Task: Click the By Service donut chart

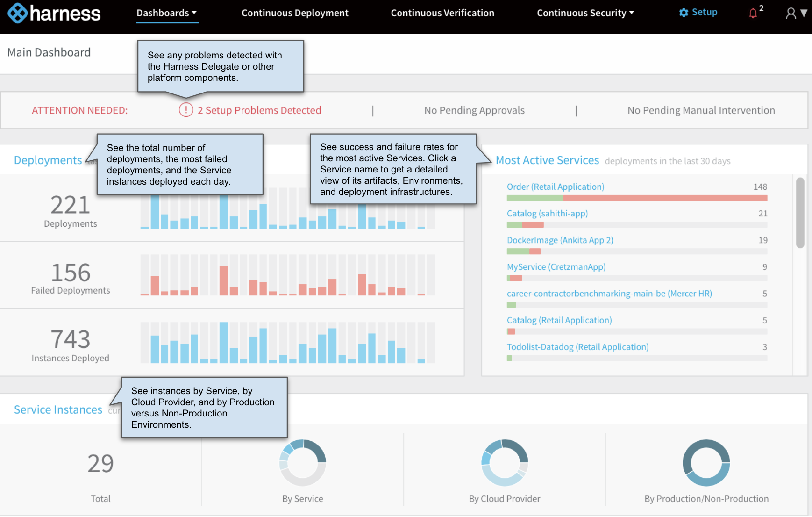Action: tap(303, 462)
